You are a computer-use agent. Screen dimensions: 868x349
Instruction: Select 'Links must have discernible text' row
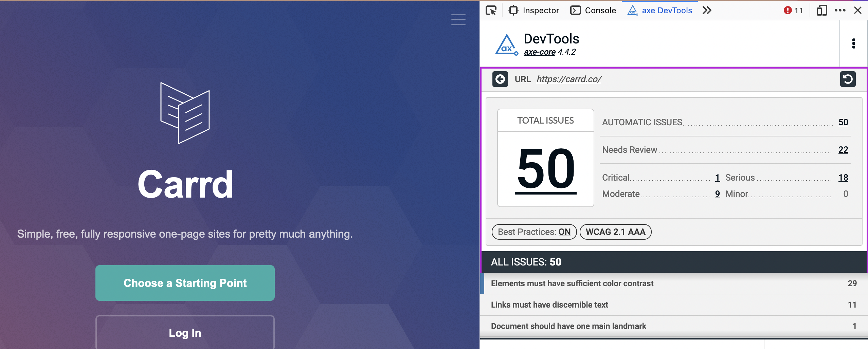[674, 305]
